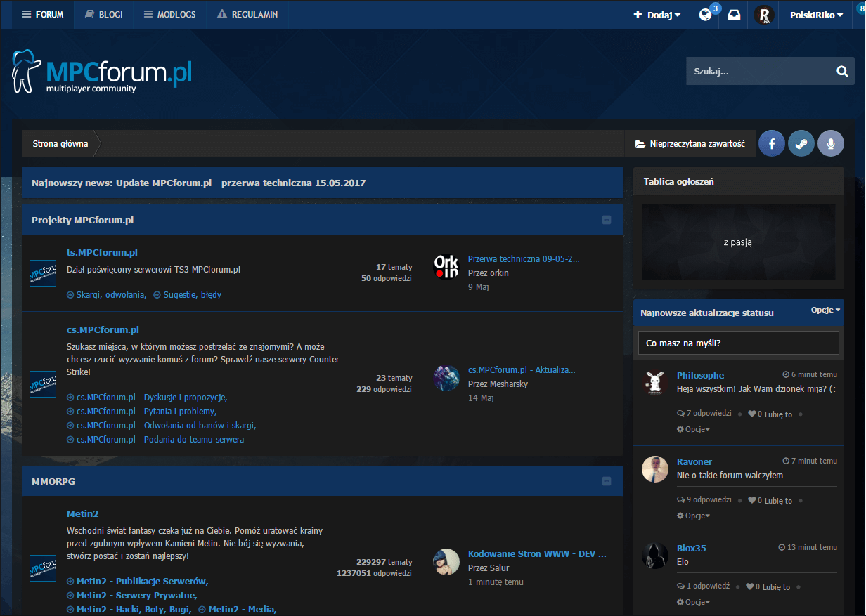Open Ravoner's avatar in status updates

[x=655, y=469]
